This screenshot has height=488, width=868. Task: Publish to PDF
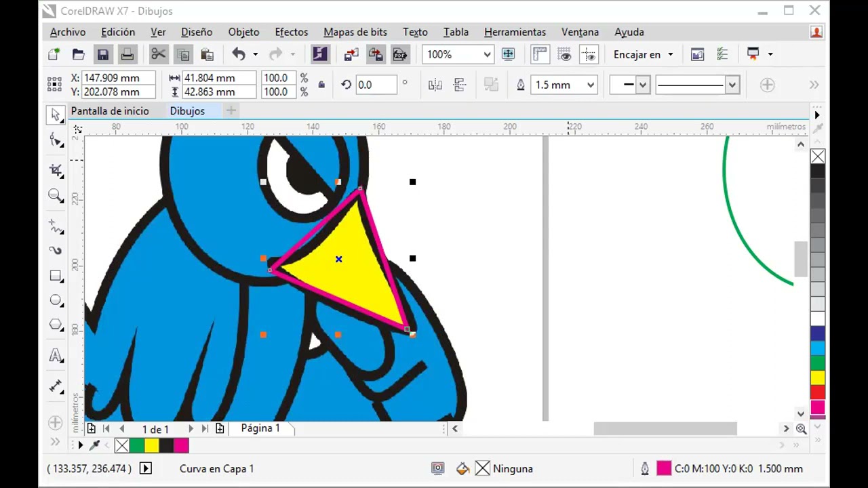pyautogui.click(x=400, y=54)
